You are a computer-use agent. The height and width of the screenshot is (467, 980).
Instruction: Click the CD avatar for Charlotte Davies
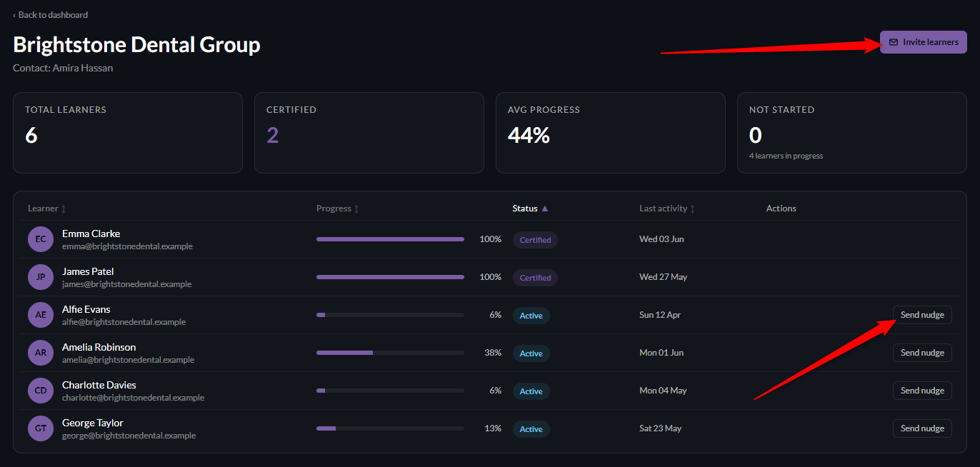pos(41,391)
